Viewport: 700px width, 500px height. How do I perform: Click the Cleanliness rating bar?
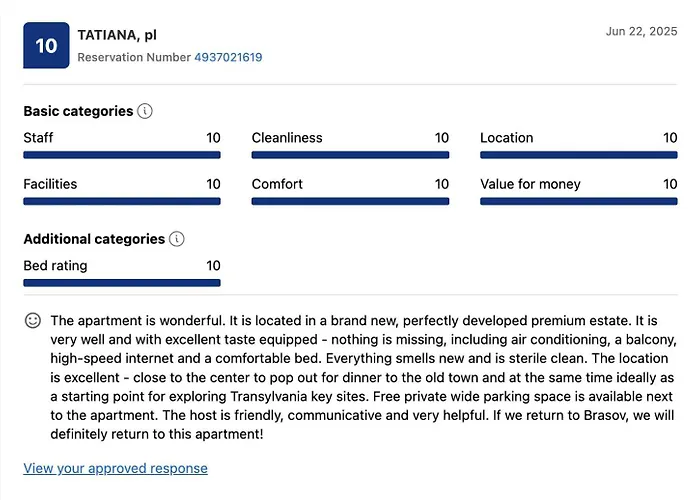click(x=350, y=154)
